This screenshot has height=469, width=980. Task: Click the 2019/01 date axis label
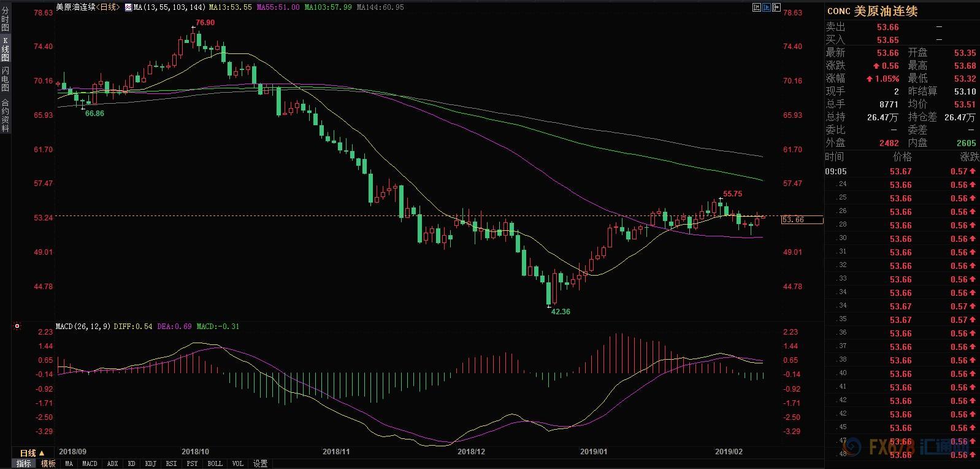click(x=594, y=451)
